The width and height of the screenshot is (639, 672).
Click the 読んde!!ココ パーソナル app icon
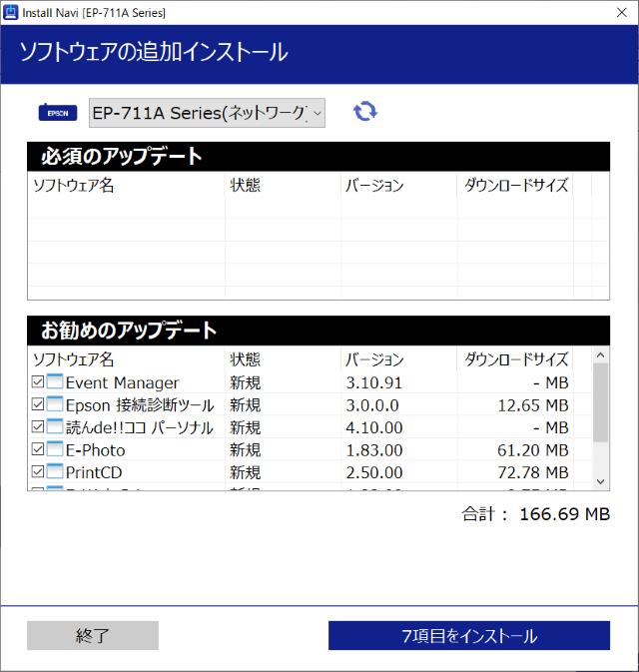[x=55, y=426]
